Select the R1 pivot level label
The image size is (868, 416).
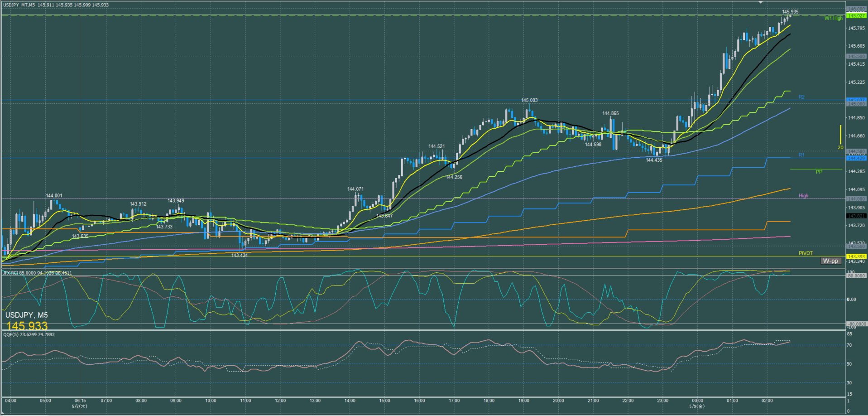pos(801,155)
